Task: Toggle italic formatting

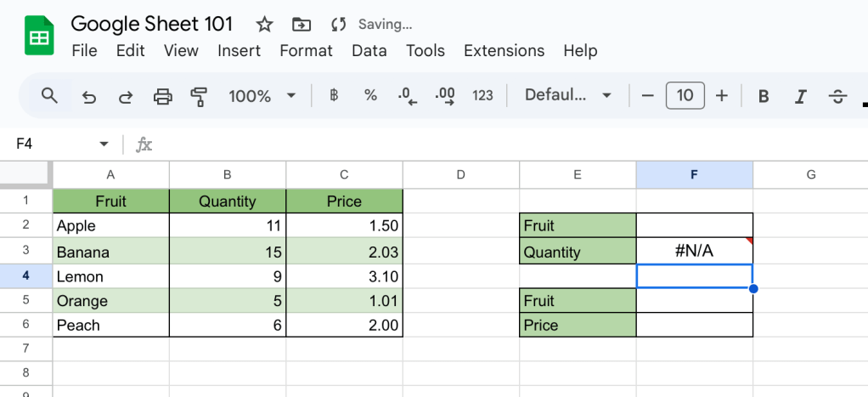Action: coord(799,96)
